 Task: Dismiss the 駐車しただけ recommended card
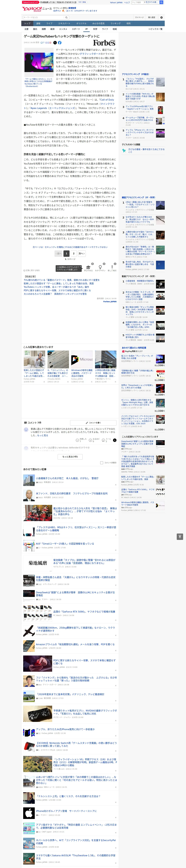click(x=44, y=382)
